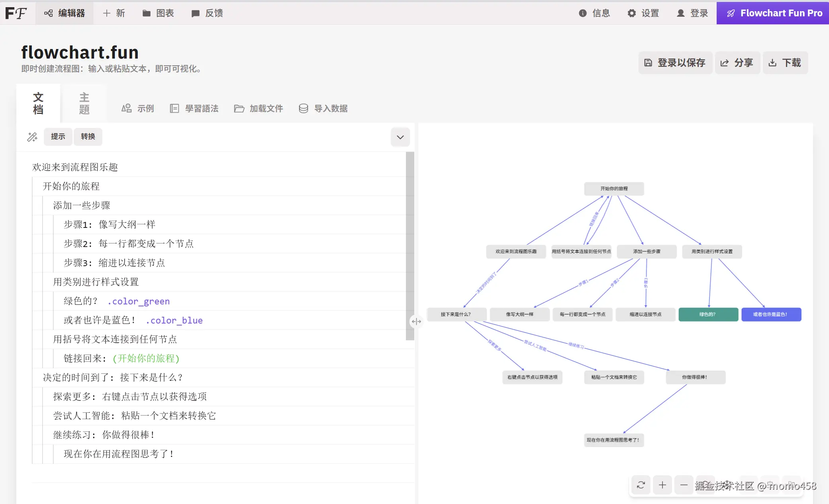Viewport: 829px width, 504px height.
Task: Select the 文档 document tab
Action: (x=38, y=103)
